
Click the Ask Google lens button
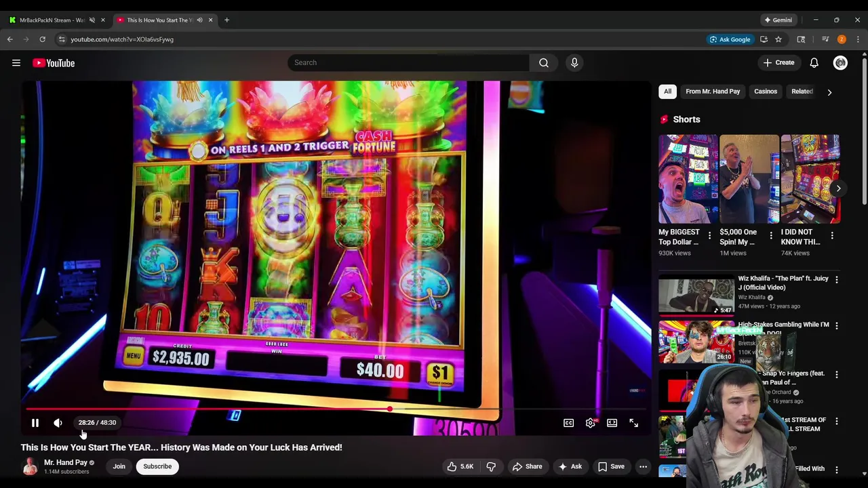[730, 39]
